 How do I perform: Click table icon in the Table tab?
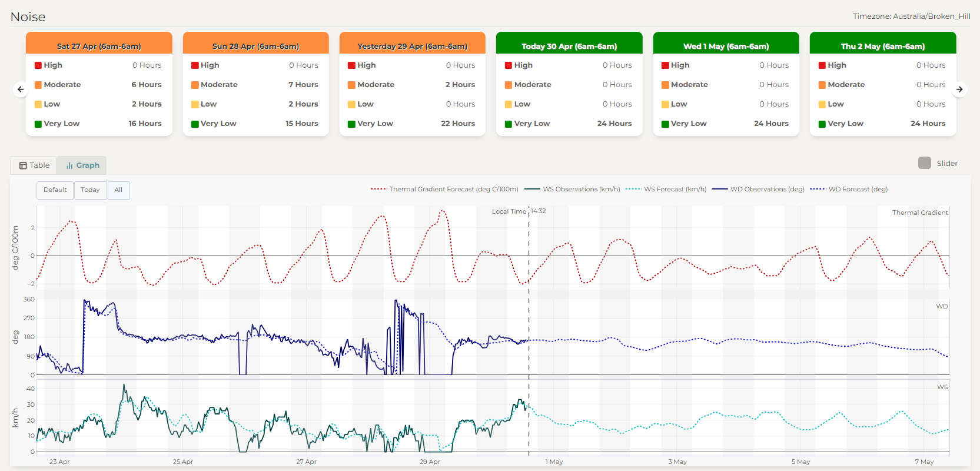tap(23, 165)
